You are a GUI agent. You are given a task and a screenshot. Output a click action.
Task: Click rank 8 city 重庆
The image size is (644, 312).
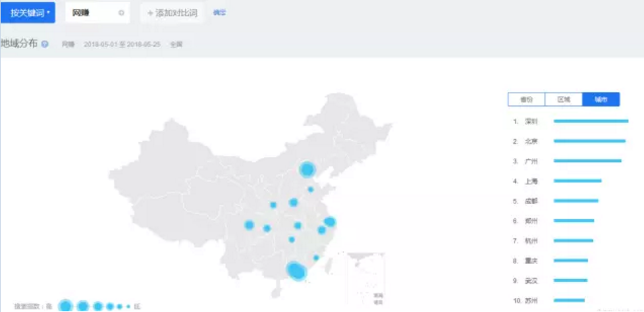(x=531, y=261)
